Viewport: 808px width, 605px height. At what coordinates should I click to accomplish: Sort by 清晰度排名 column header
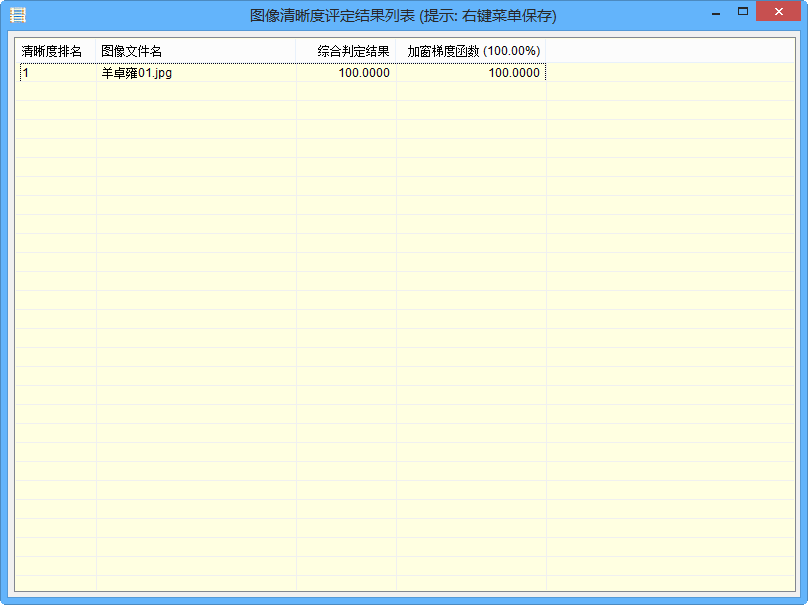pyautogui.click(x=55, y=51)
